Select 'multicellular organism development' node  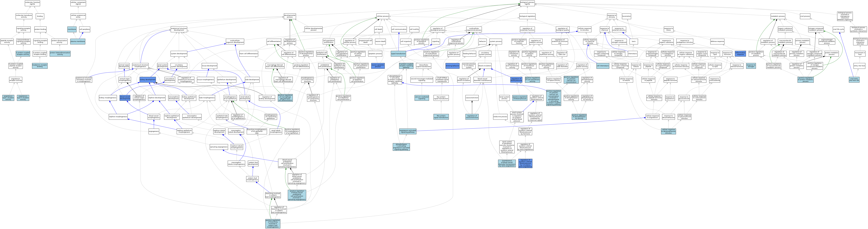(235, 41)
